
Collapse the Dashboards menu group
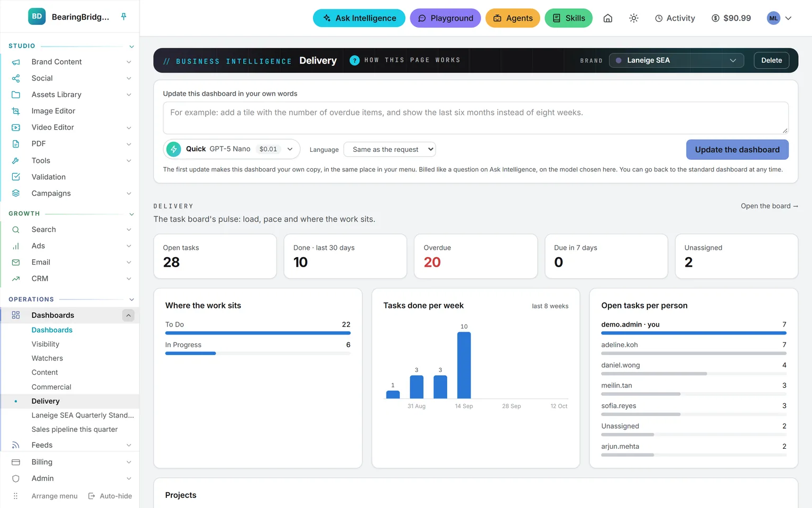[x=128, y=315]
